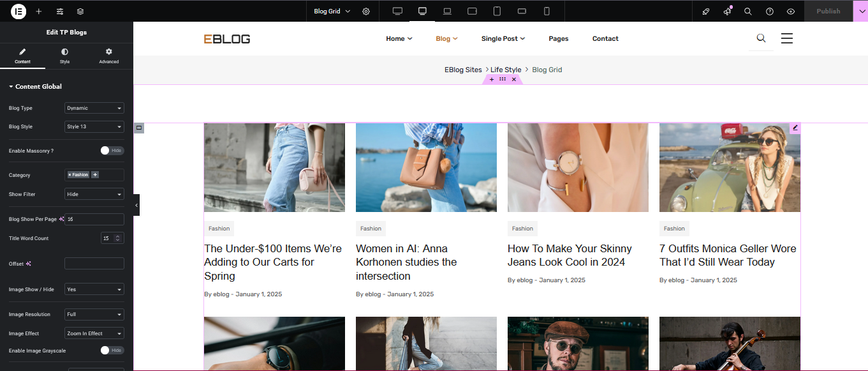Open What's New megaphone icon
The height and width of the screenshot is (371, 868).
727,11
